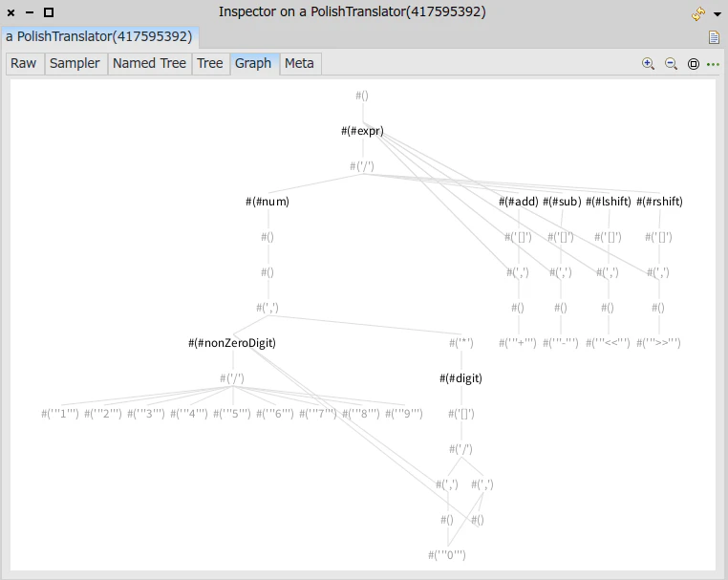Click the #() node above #('''+''')
This screenshot has width=728, height=580.
tap(518, 308)
